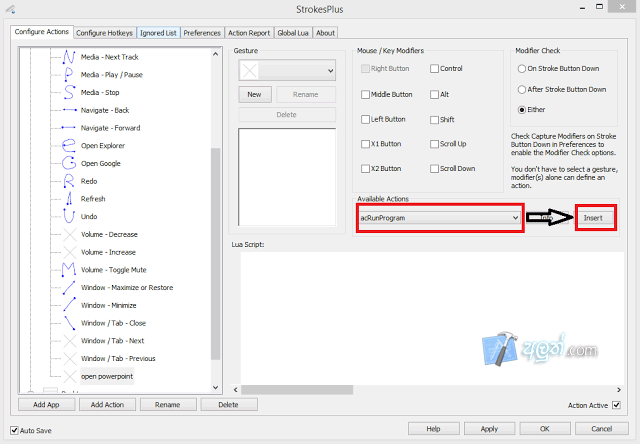Viewport: 640px width, 444px height.
Task: Click the X icon beside Volume - Decrease
Action: 70,234
